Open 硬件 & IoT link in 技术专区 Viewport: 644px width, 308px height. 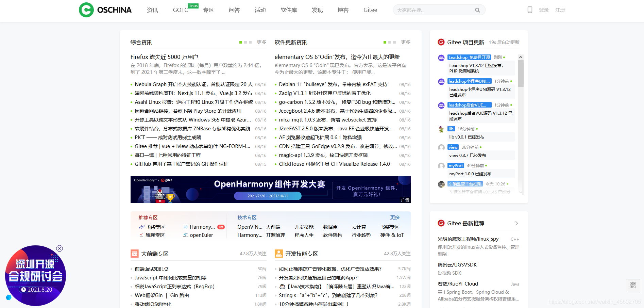392,235
